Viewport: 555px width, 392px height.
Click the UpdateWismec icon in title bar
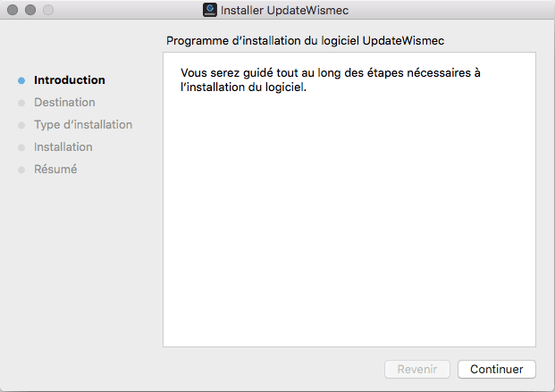pos(210,10)
